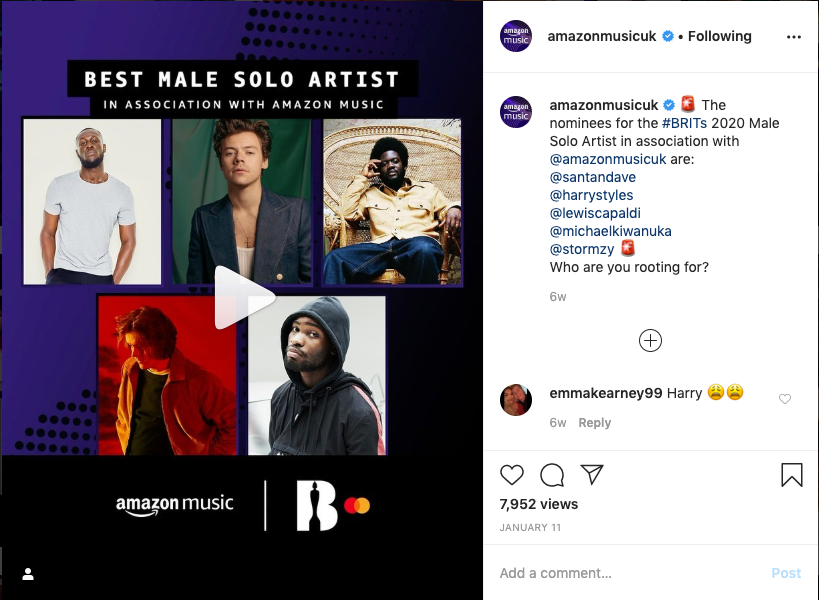Open comments via speech bubble icon
Image resolution: width=819 pixels, height=600 pixels.
(x=552, y=475)
